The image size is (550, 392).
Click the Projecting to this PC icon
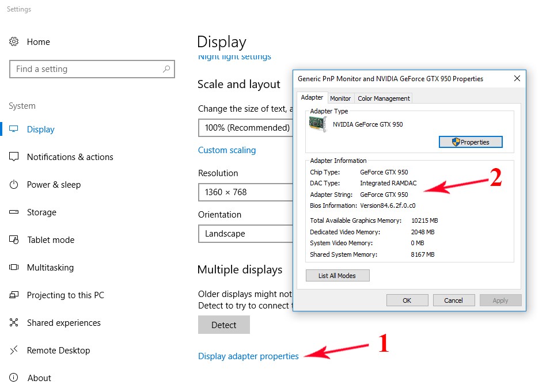pyautogui.click(x=14, y=295)
